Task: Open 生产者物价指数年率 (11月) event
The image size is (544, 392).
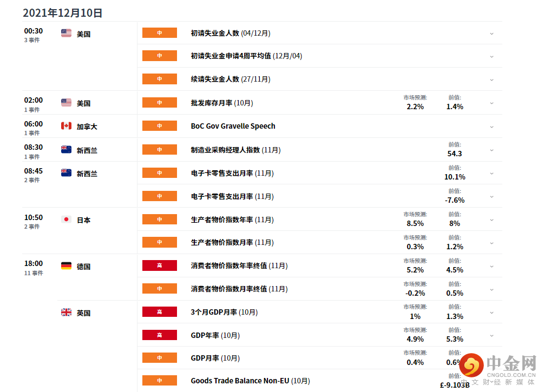Action: (x=232, y=220)
